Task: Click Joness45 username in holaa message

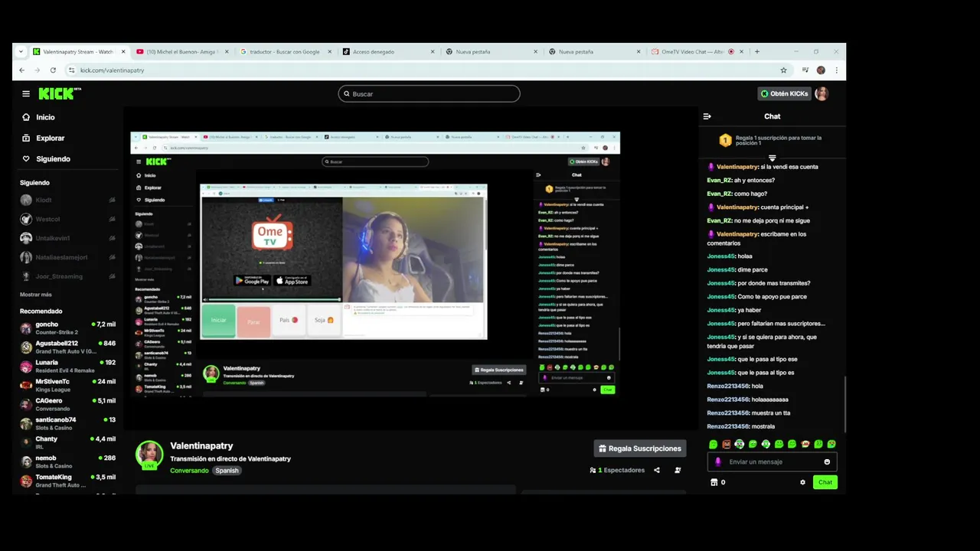Action: (x=720, y=256)
